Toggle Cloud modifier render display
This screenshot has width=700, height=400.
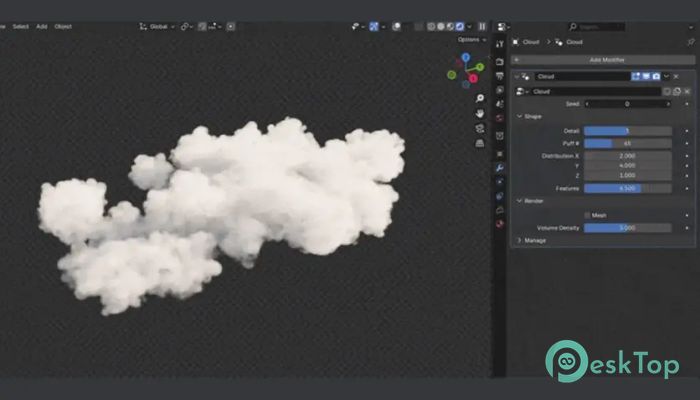(x=656, y=76)
